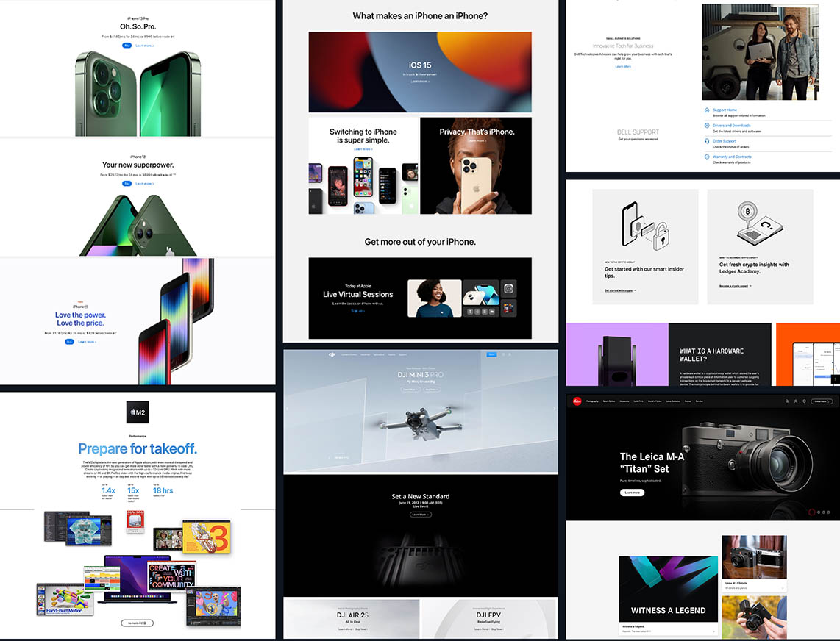Click Buy Now button for DJI Mini 3 Pro
Viewport: 840px width, 641px height.
[x=431, y=390]
